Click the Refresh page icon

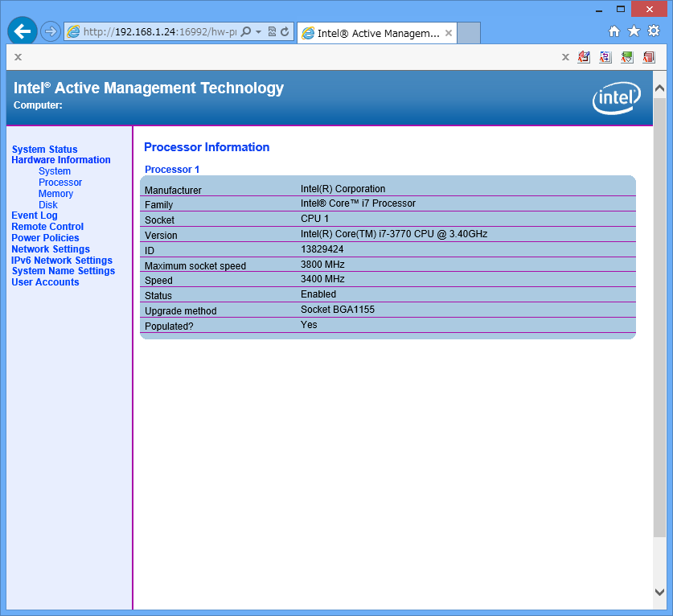click(x=285, y=32)
